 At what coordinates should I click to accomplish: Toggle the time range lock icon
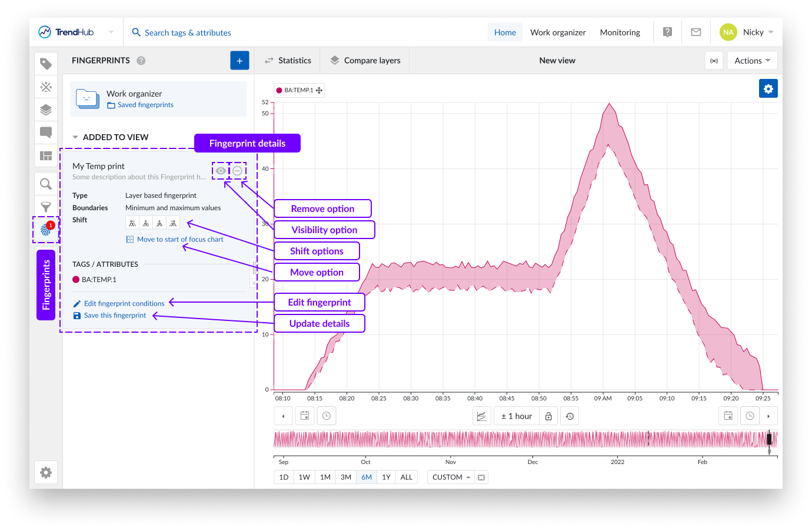[x=548, y=416]
